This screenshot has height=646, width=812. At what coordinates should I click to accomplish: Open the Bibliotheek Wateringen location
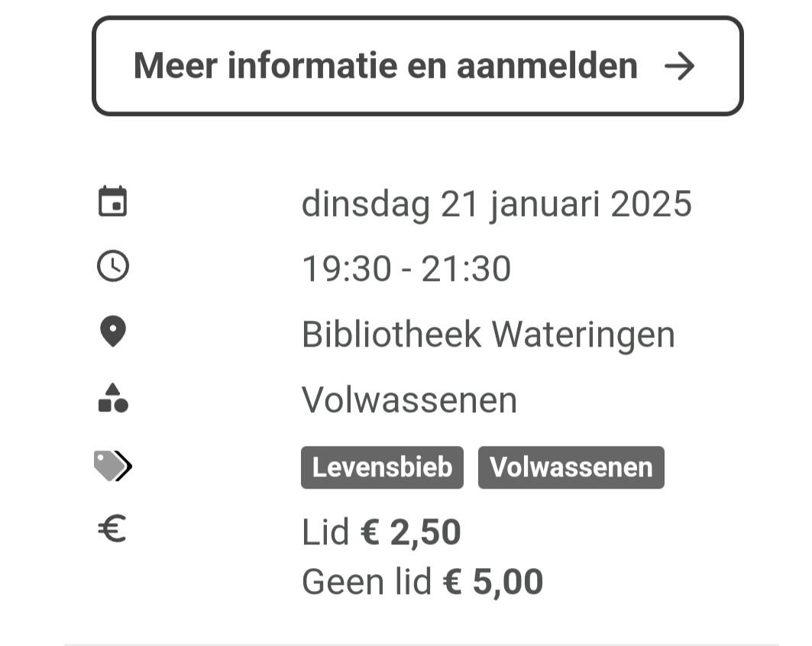488,335
